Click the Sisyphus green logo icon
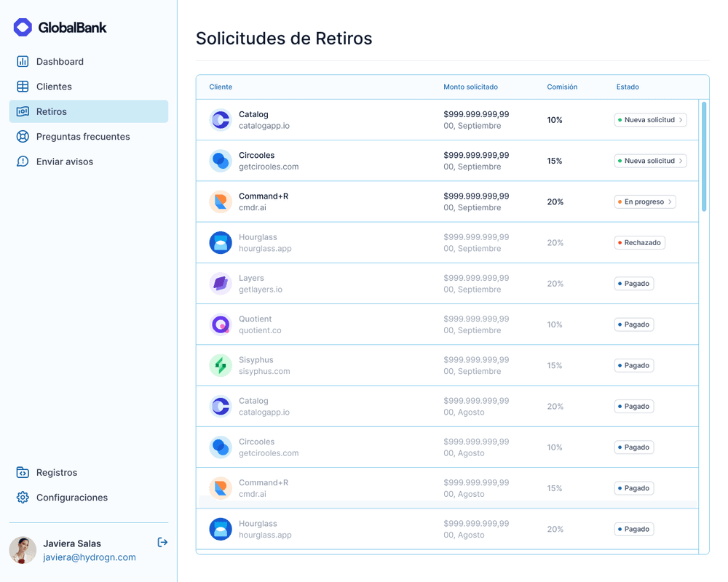Screen dimensions: 728x582 pos(220,364)
